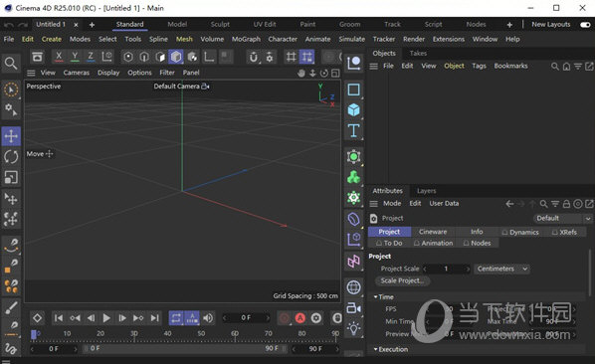Screen dimensions: 595x364
Task: Open Objects panel hamburger menu
Action: pos(374,67)
